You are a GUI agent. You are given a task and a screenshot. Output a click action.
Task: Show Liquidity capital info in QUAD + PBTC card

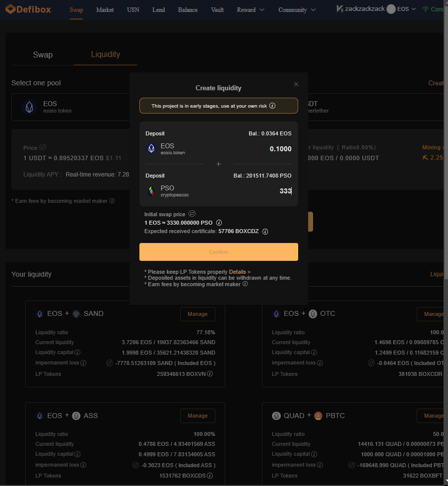(x=314, y=454)
